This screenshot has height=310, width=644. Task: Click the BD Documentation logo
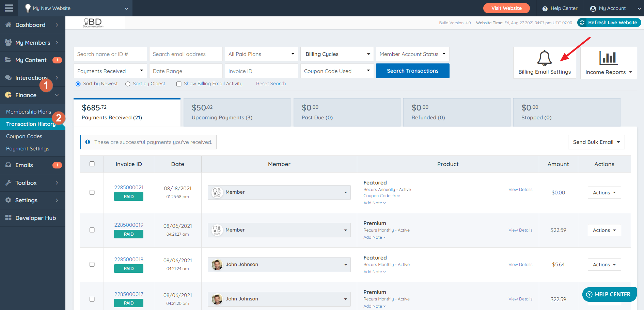(x=93, y=23)
